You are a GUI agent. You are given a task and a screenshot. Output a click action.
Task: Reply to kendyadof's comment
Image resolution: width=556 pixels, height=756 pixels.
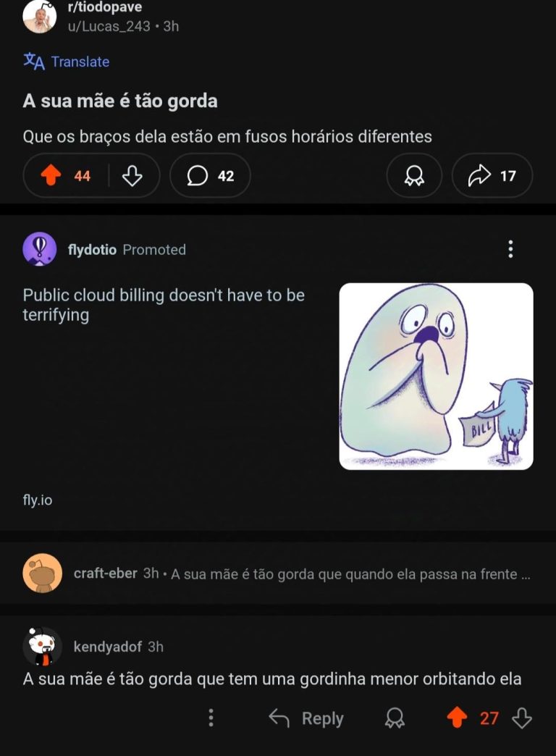(306, 718)
